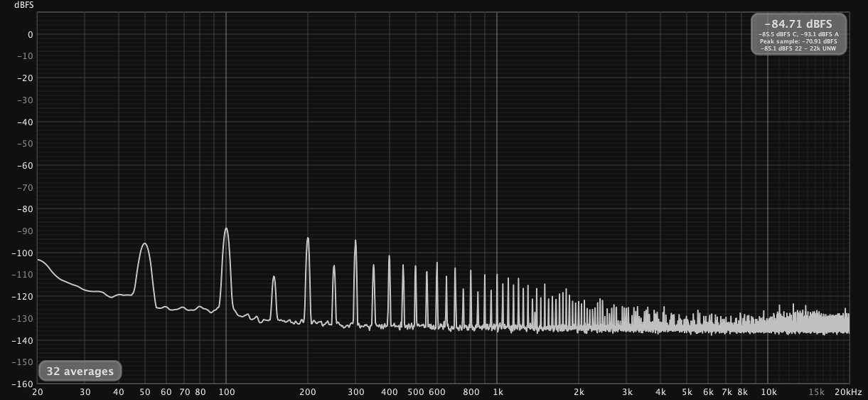Click the "-85.1 dBFS 22 - 22k UNW" line
Viewport: 868px width, 400px height.
coord(798,48)
